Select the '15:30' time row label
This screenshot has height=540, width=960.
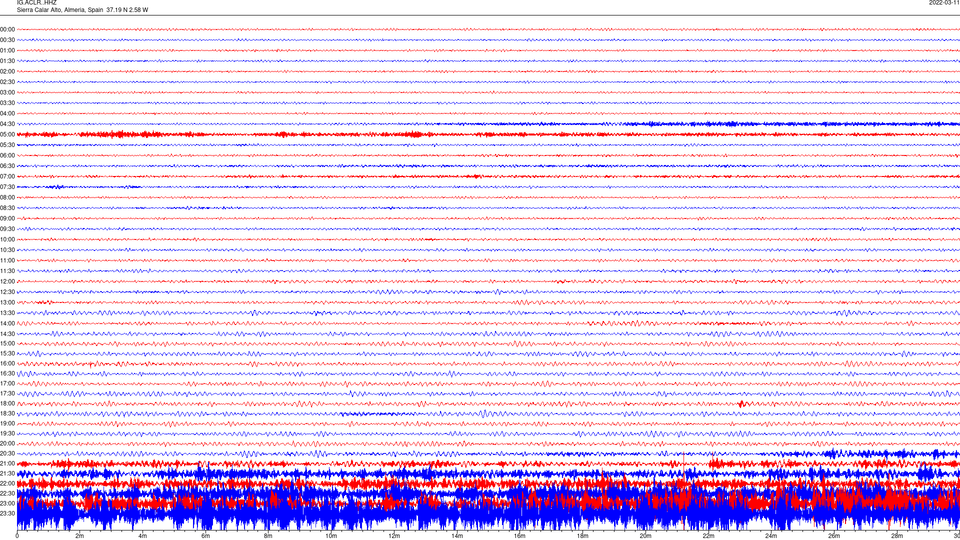7,353
